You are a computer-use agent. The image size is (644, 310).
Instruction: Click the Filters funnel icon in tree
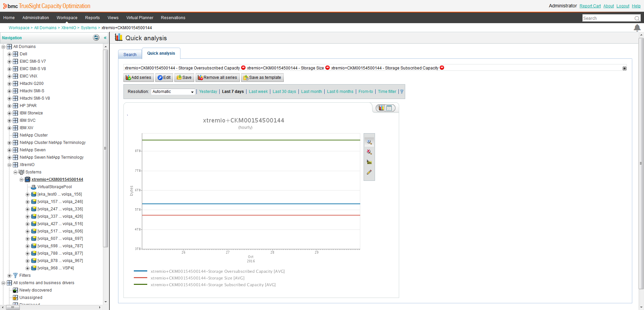15,275
